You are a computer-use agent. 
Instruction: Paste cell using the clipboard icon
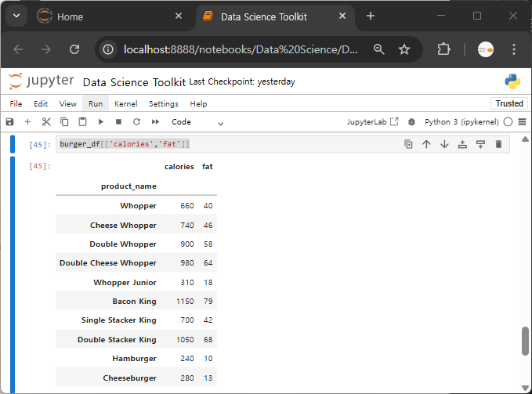pyautogui.click(x=82, y=121)
